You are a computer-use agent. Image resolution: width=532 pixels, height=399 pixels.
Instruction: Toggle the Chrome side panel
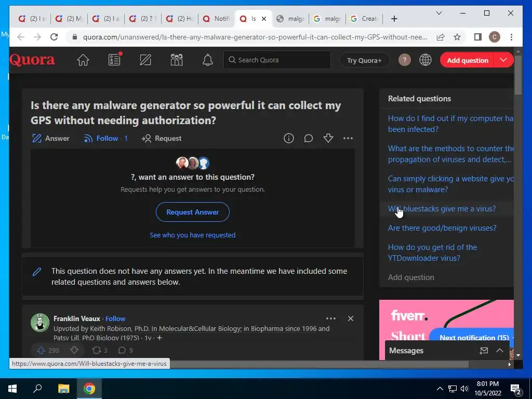tap(478, 37)
